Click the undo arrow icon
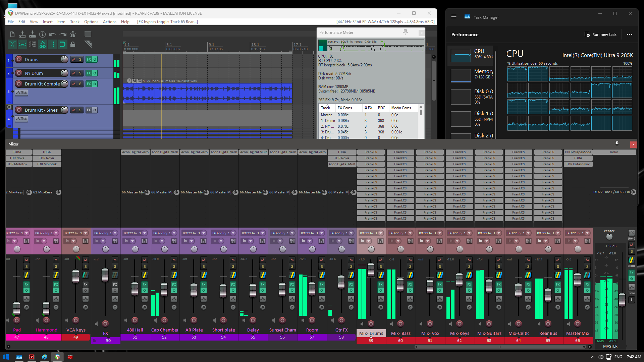Image resolution: width=644 pixels, height=362 pixels. coord(52,34)
